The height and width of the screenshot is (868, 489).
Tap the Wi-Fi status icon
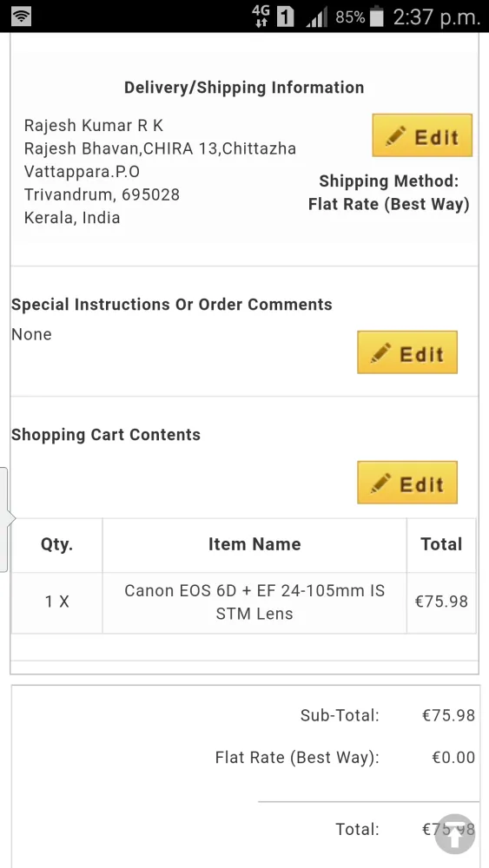point(21,16)
